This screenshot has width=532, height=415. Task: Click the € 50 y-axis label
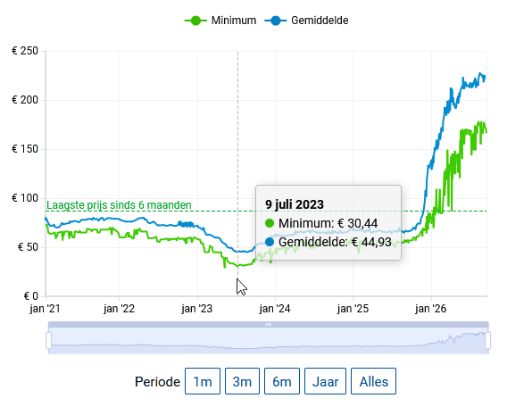[x=28, y=247]
